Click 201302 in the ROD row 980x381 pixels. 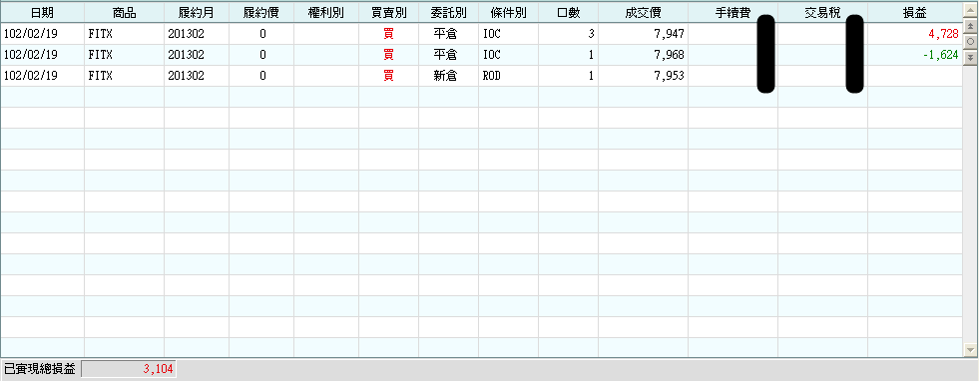tap(197, 76)
